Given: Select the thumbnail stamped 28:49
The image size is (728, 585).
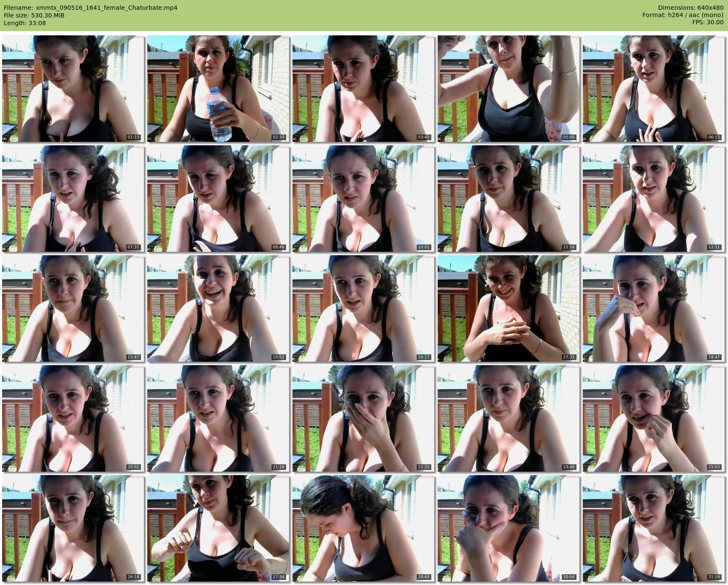Looking at the screenshot, I should (x=364, y=528).
